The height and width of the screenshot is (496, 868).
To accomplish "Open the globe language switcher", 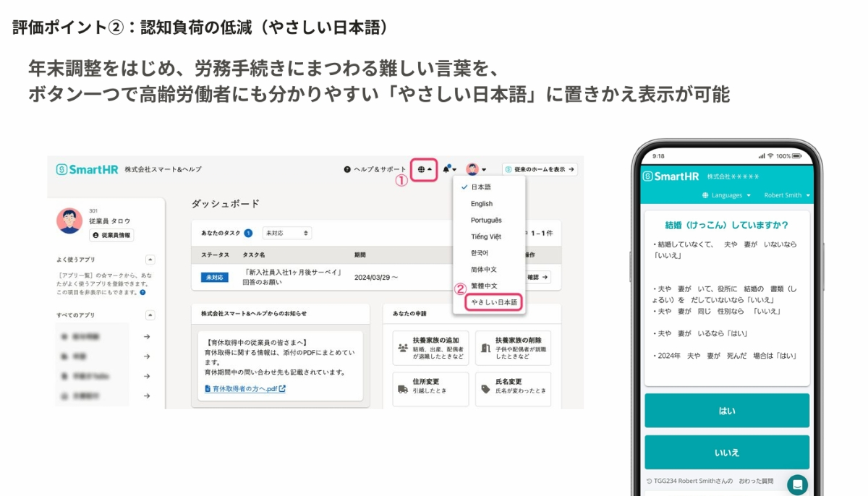I will coord(424,169).
